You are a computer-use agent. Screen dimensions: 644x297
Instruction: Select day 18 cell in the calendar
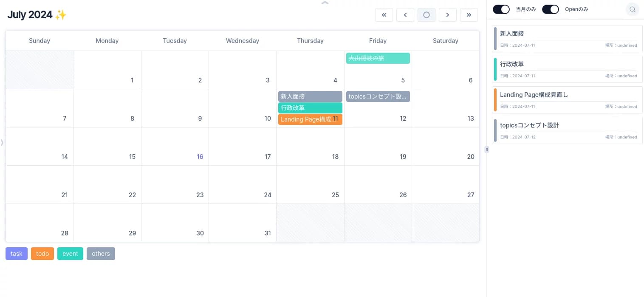point(310,146)
